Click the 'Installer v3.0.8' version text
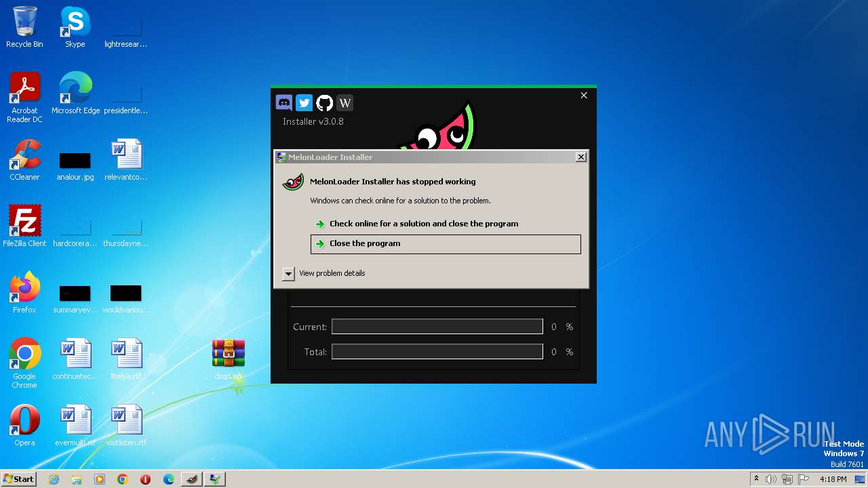This screenshot has height=488, width=868. click(x=313, y=122)
